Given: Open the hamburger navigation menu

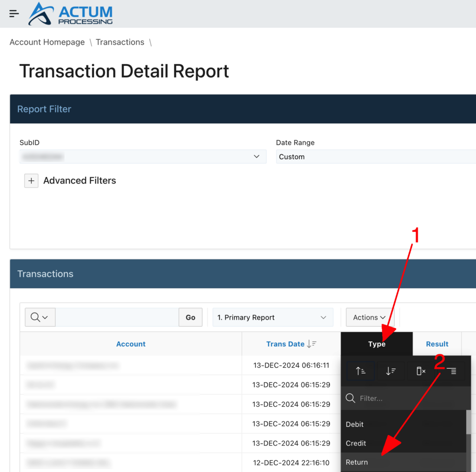Looking at the screenshot, I should pos(13,13).
